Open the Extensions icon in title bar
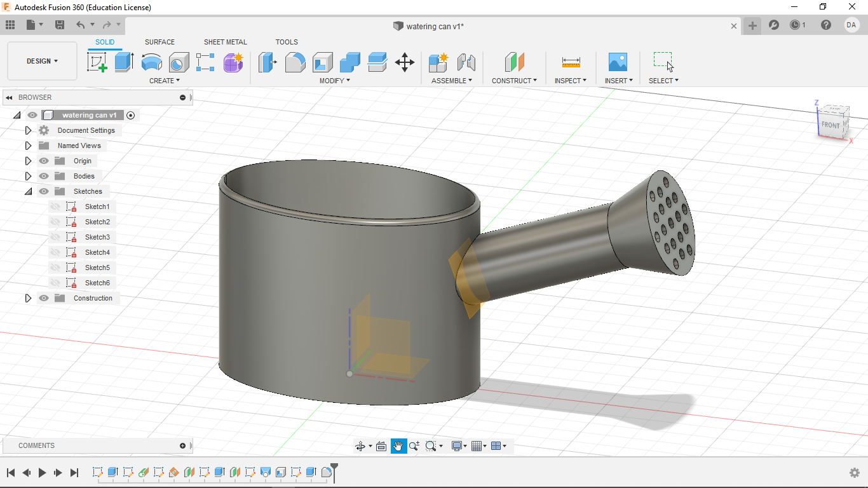868x488 pixels. click(x=774, y=25)
